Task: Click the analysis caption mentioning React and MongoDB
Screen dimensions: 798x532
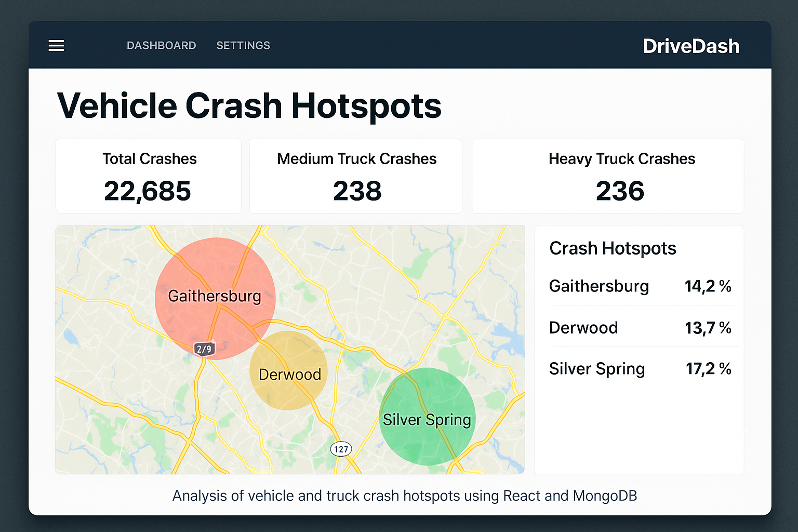Action: point(405,496)
